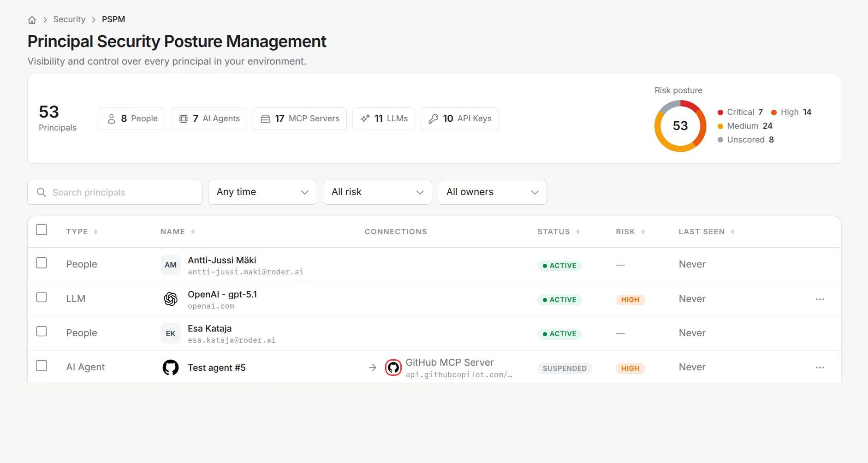
Task: Filter by 17 MCP Servers chip
Action: (300, 119)
